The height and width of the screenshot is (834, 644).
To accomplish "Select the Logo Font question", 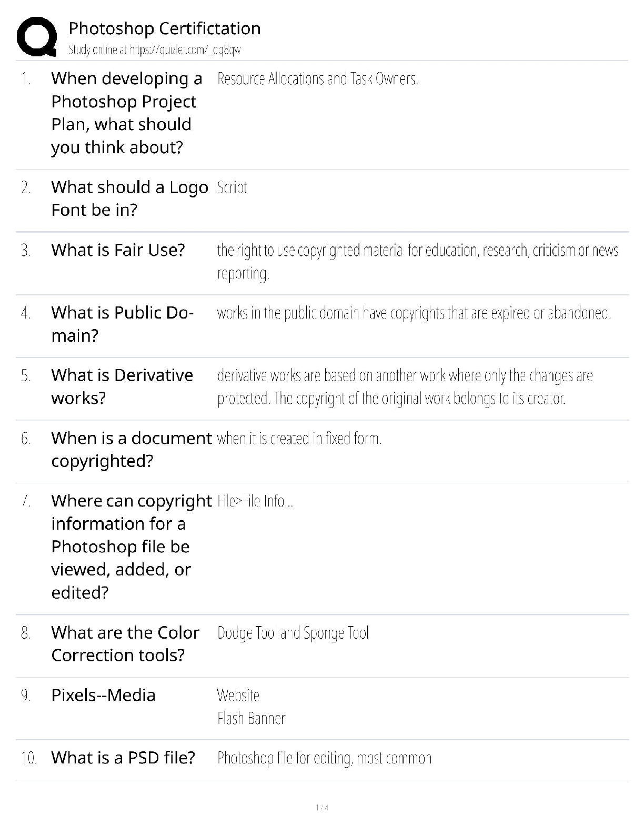I will 129,198.
